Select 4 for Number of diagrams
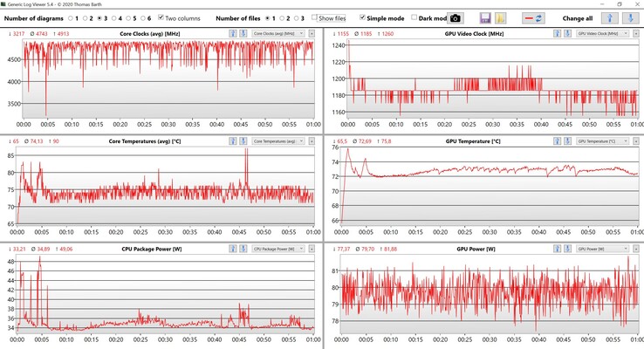The height and width of the screenshot is (349, 644). coord(113,18)
